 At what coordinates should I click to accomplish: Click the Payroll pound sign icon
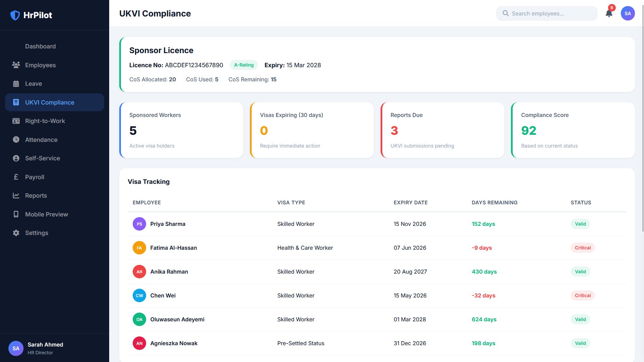pyautogui.click(x=16, y=177)
